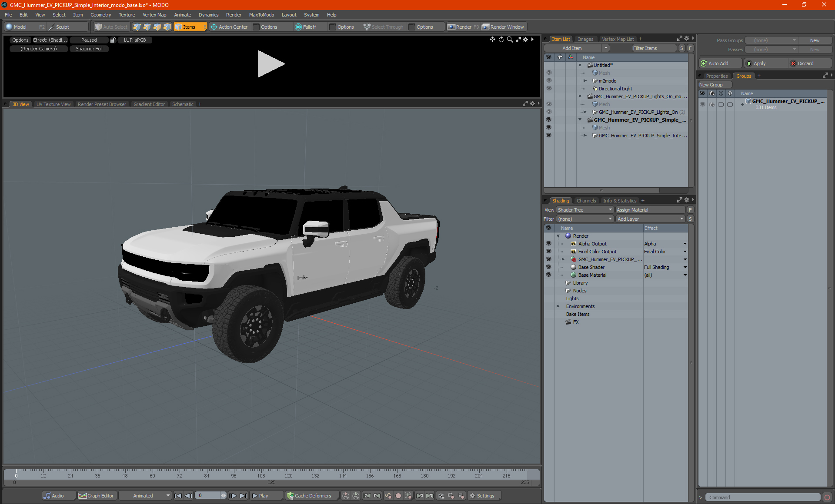Collapse Render node in Shader Tree
This screenshot has height=504, width=835.
(558, 236)
